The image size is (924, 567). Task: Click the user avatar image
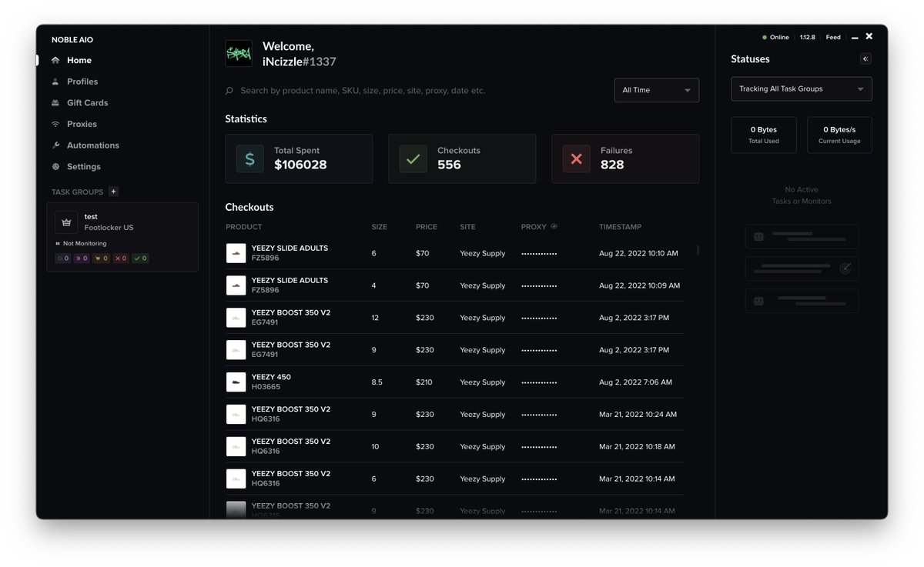coord(239,54)
